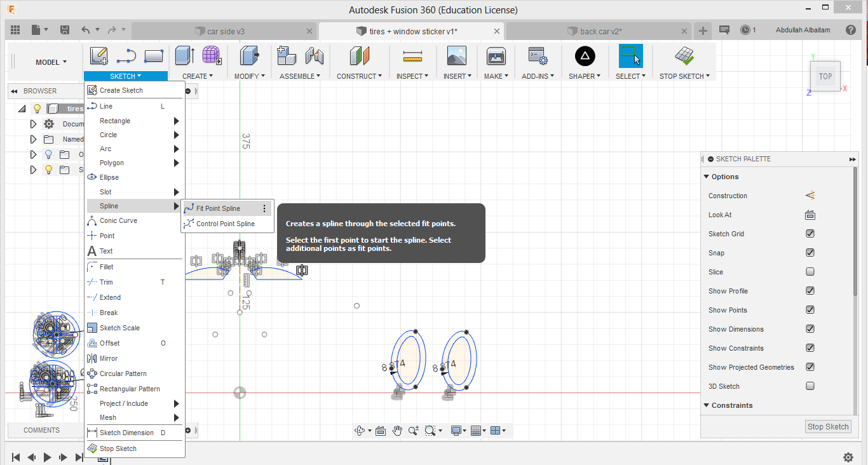Toggle the Show Dimensions checkbox
The width and height of the screenshot is (868, 465).
810,329
